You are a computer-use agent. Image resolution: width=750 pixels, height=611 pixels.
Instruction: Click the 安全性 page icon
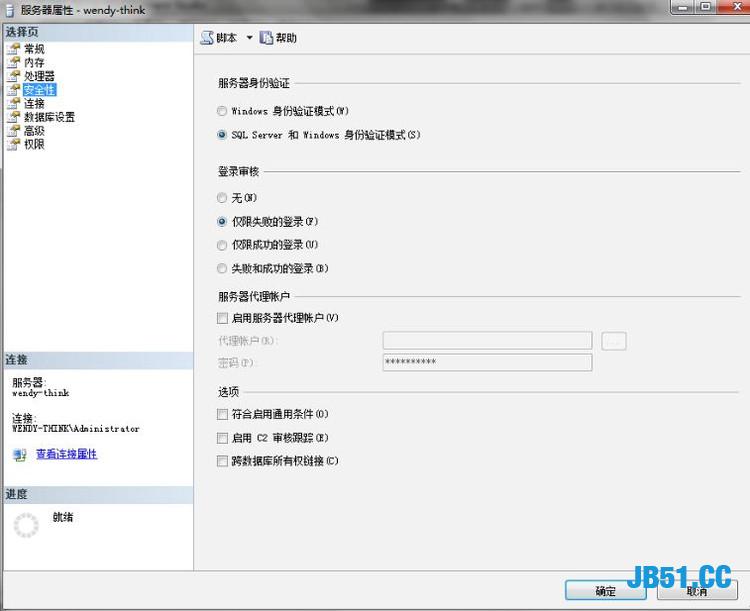(14, 89)
